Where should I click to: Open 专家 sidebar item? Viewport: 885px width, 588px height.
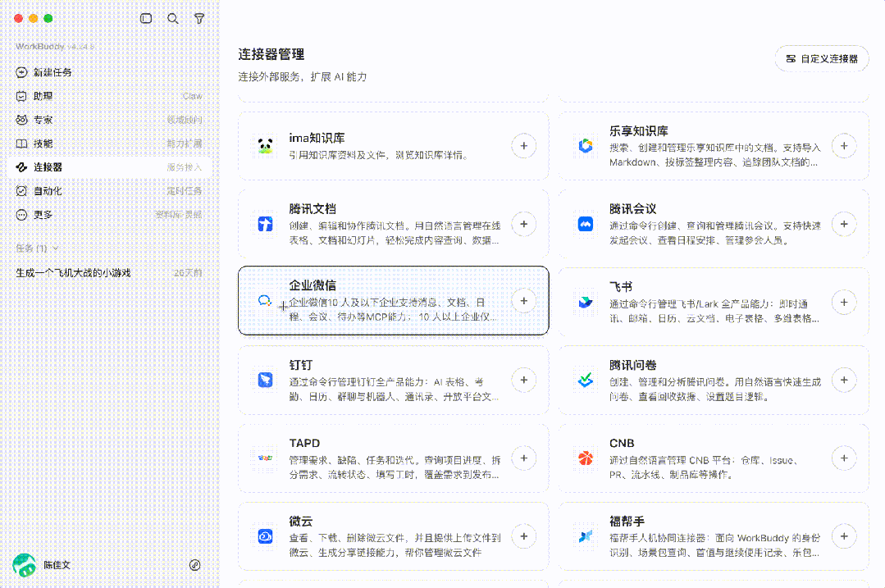[x=110, y=120]
